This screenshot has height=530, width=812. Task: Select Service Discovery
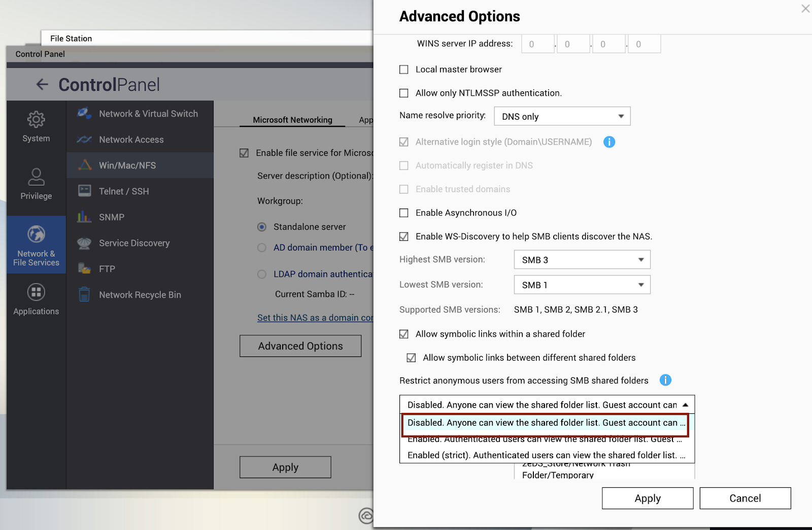click(x=134, y=243)
